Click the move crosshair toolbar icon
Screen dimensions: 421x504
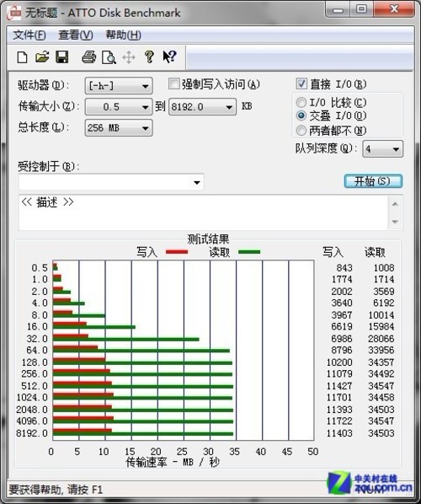point(129,58)
